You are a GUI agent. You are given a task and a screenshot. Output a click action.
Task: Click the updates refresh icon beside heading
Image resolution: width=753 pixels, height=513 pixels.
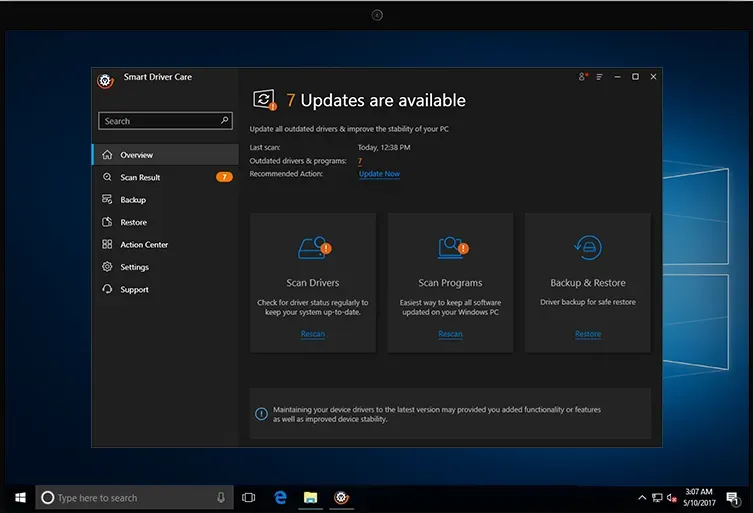coord(265,100)
